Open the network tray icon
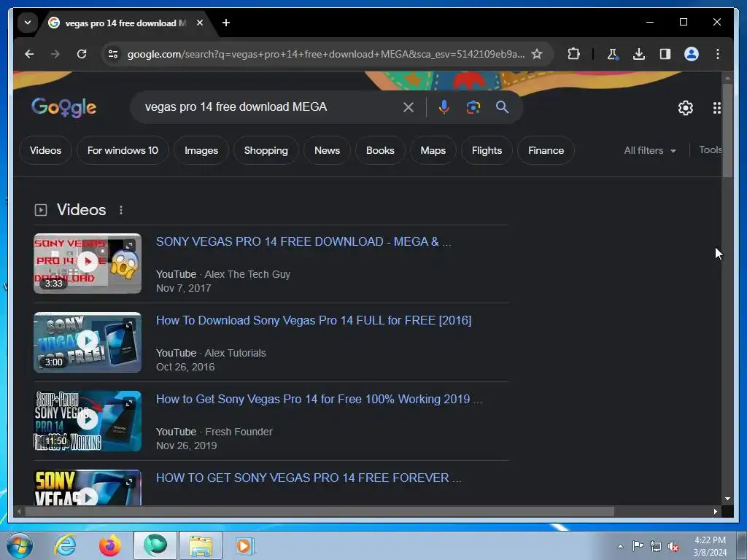The width and height of the screenshot is (747, 560). (656, 546)
